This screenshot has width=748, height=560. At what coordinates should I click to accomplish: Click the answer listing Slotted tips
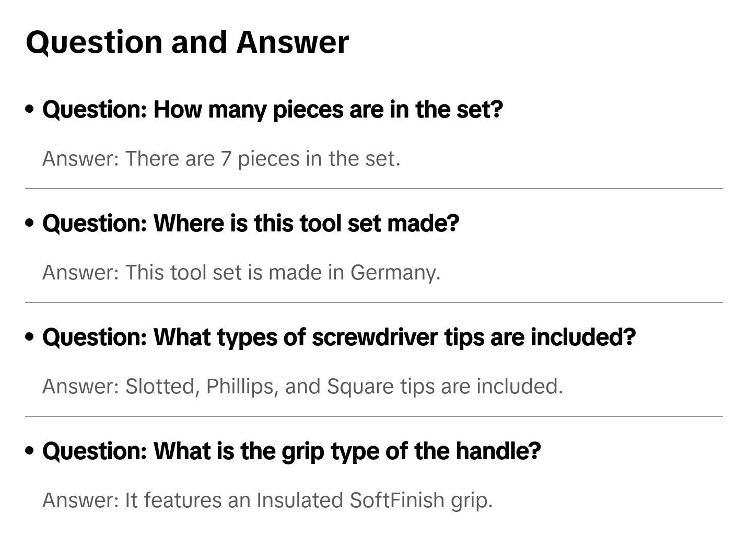(302, 387)
